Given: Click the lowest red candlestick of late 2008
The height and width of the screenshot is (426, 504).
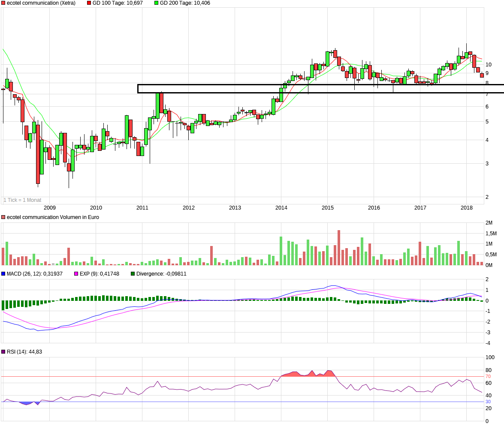Looking at the screenshot, I should tap(38, 154).
